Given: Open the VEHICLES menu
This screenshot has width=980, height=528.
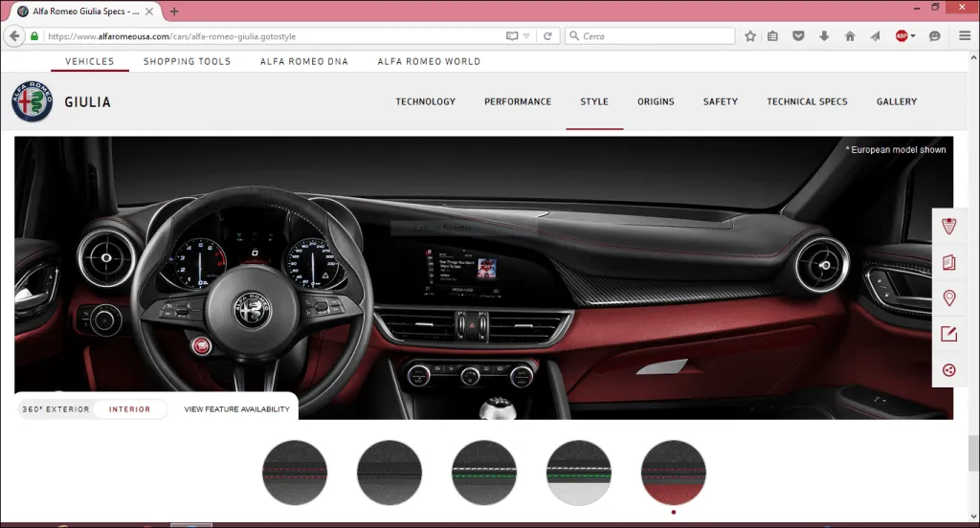Looking at the screenshot, I should point(89,61).
